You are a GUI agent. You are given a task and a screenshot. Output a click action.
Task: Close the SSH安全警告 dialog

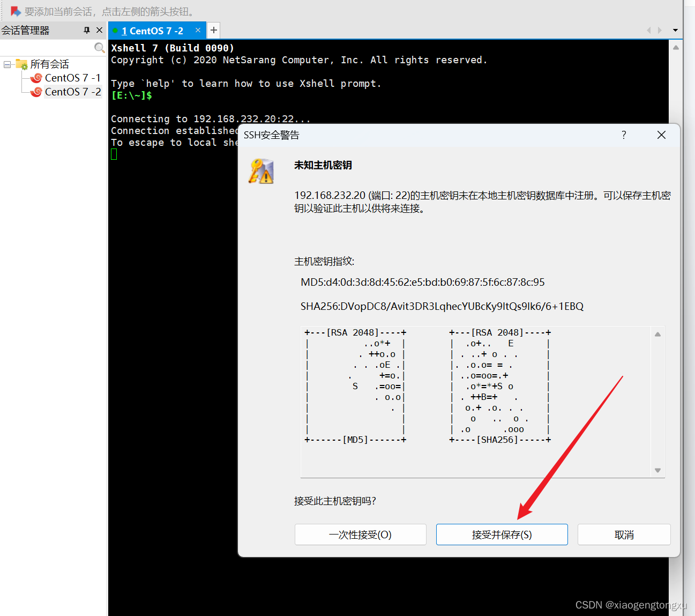(x=661, y=135)
